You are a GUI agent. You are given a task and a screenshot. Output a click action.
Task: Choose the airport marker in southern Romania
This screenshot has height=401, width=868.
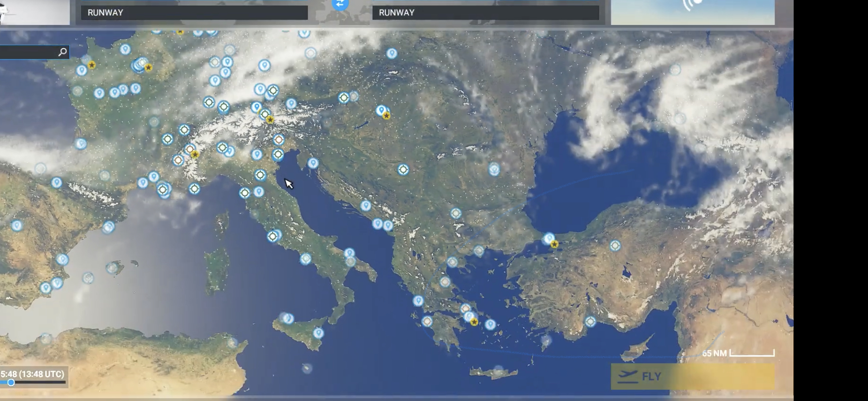coord(494,169)
